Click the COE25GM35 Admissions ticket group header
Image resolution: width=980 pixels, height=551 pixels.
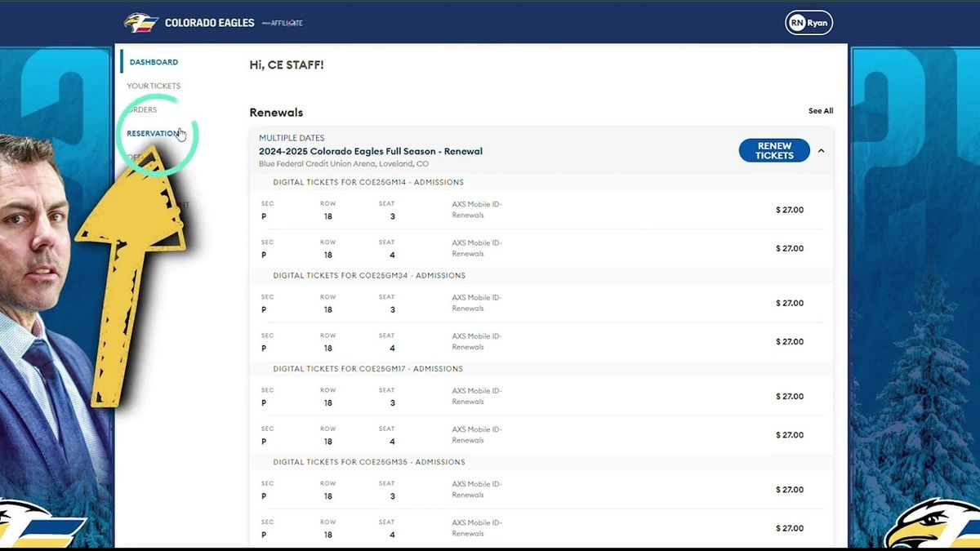point(368,462)
